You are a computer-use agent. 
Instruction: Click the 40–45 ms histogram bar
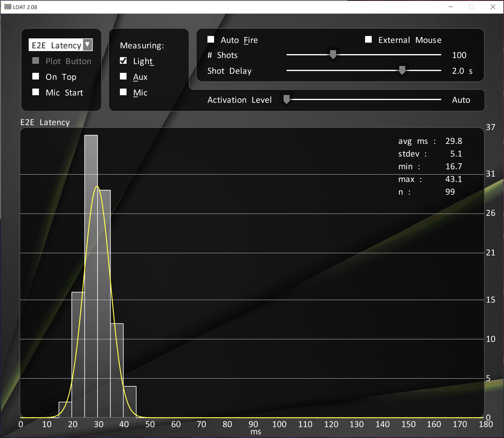(130, 402)
